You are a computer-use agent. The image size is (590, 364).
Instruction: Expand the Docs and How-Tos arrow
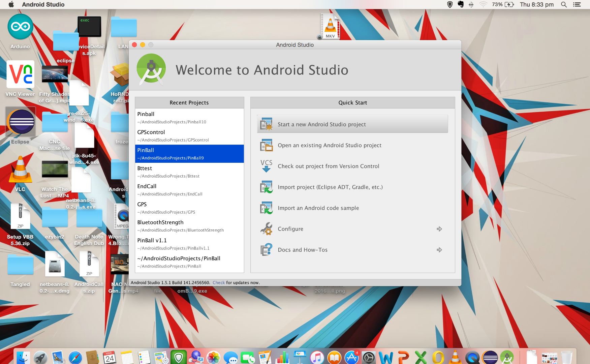(439, 250)
